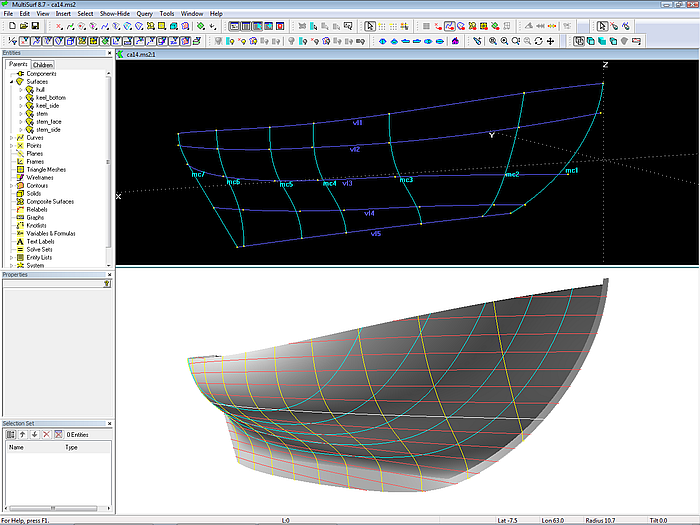The width and height of the screenshot is (700, 525).
Task: Move selection up with the up arrow icon
Action: pyautogui.click(x=22, y=435)
